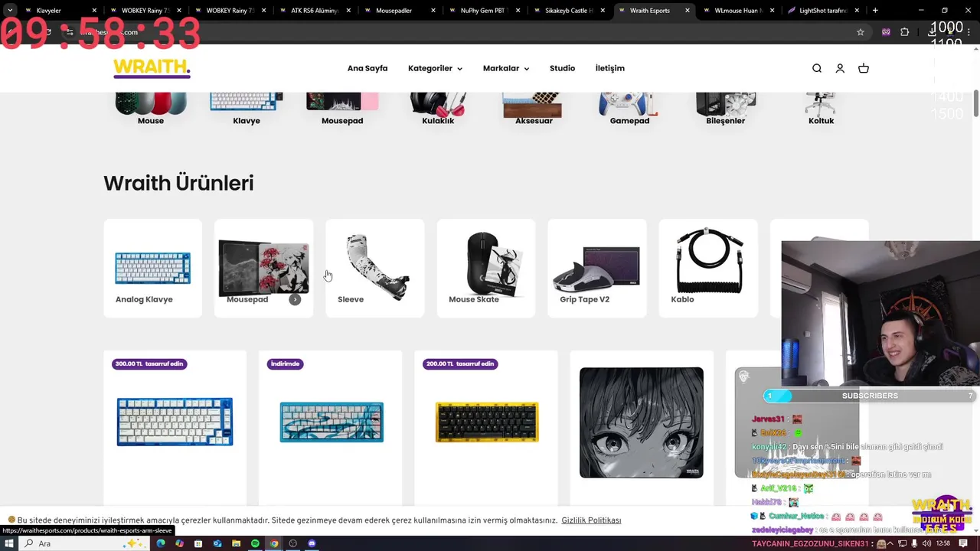This screenshot has height=551, width=980.
Task: Open Microsoft Store from the taskbar
Action: click(x=198, y=543)
